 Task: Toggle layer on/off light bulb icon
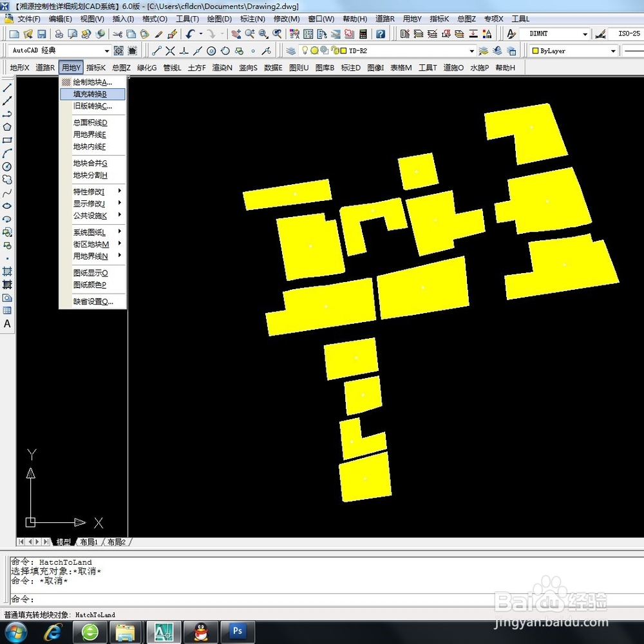[x=305, y=50]
